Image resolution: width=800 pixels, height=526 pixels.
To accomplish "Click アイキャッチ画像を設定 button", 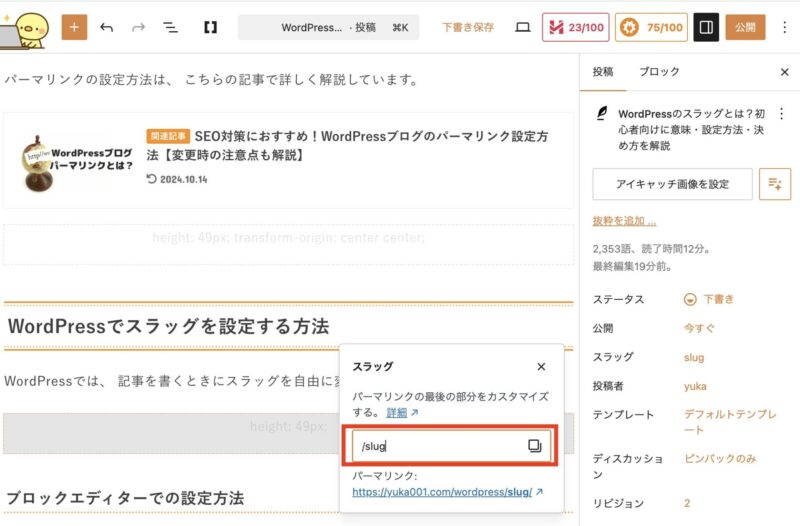I will (x=671, y=184).
